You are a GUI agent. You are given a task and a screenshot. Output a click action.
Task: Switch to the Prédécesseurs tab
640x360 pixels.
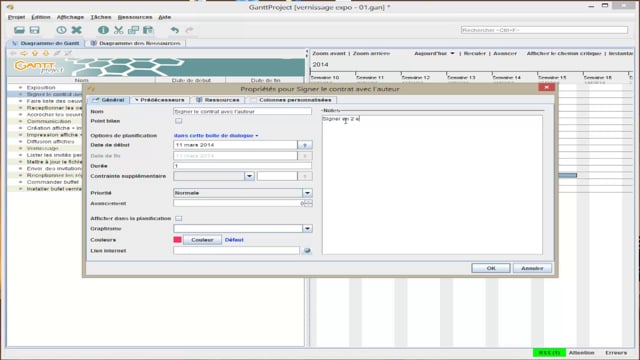tap(160, 100)
